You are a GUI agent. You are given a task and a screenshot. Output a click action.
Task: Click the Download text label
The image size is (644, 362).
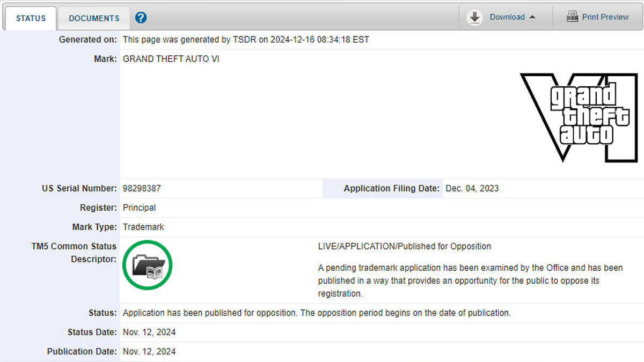click(507, 17)
